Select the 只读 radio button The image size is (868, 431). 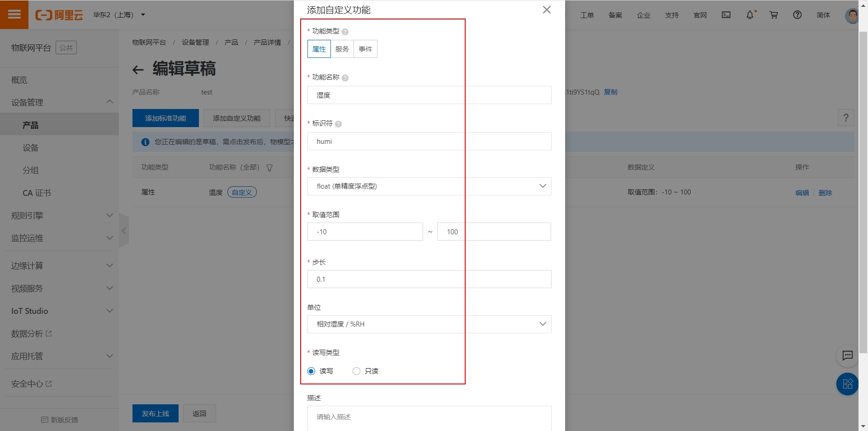click(356, 371)
